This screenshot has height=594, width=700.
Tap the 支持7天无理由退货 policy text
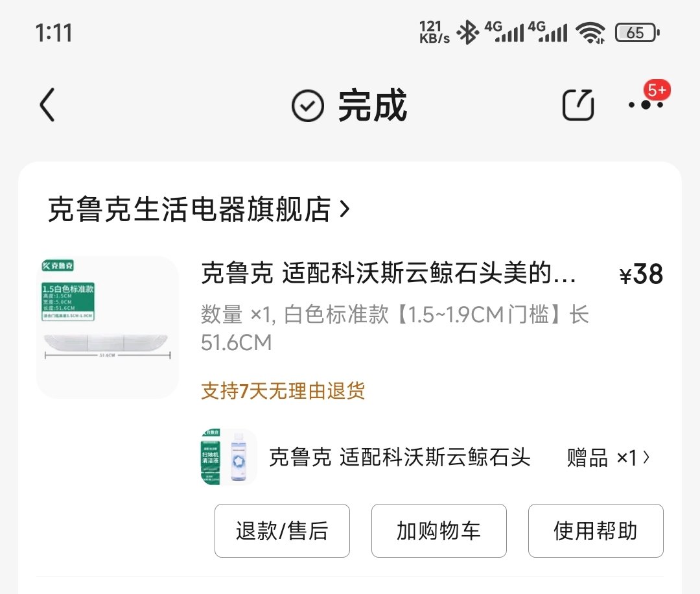click(283, 391)
